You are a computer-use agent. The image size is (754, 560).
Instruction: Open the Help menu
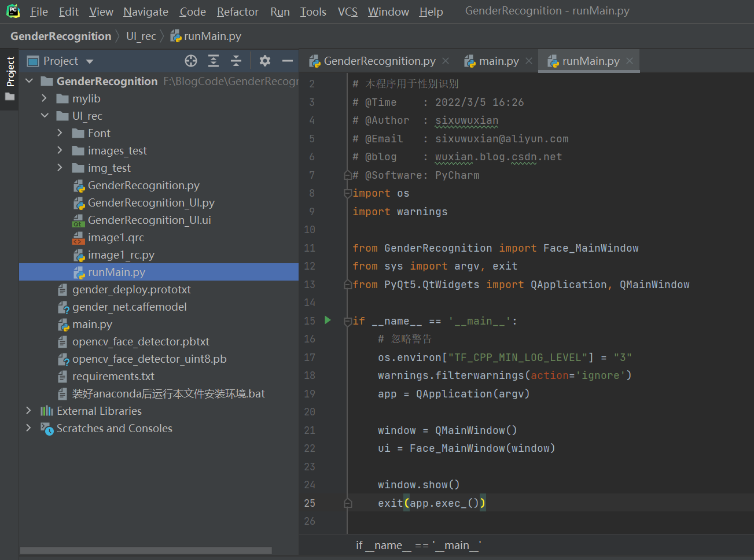pyautogui.click(x=431, y=12)
